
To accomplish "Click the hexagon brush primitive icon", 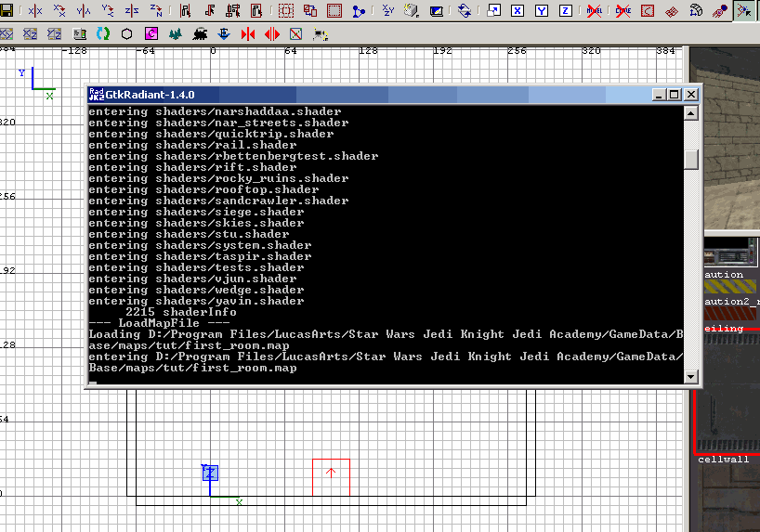I will (127, 33).
